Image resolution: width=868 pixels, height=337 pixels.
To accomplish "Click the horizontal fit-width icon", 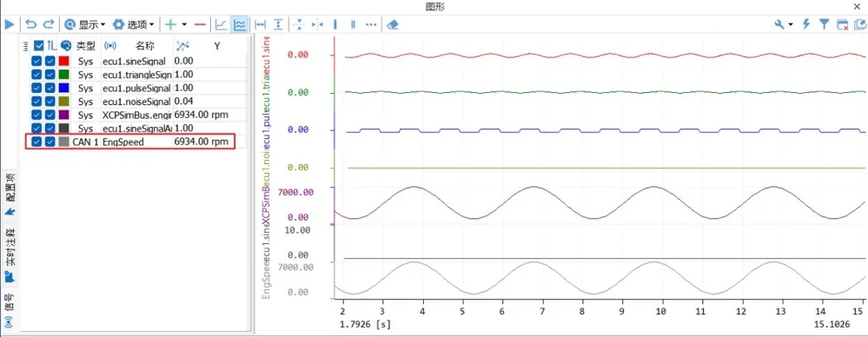I will 260,24.
